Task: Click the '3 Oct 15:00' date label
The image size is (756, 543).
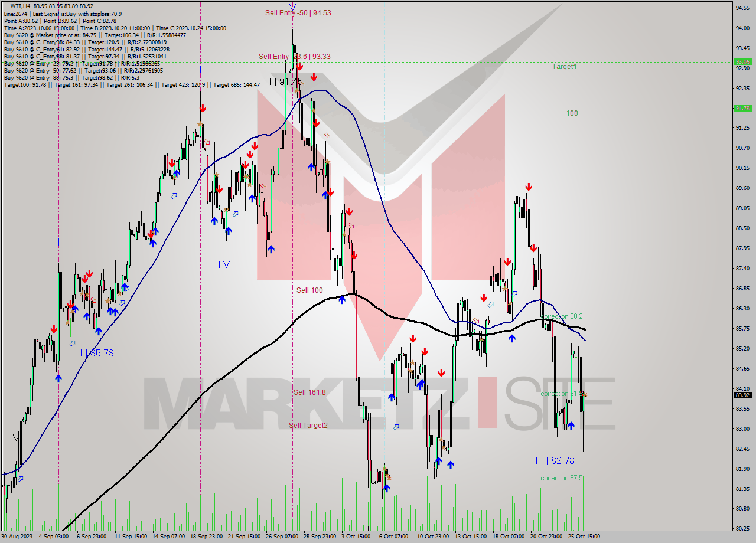Action: 357,537
